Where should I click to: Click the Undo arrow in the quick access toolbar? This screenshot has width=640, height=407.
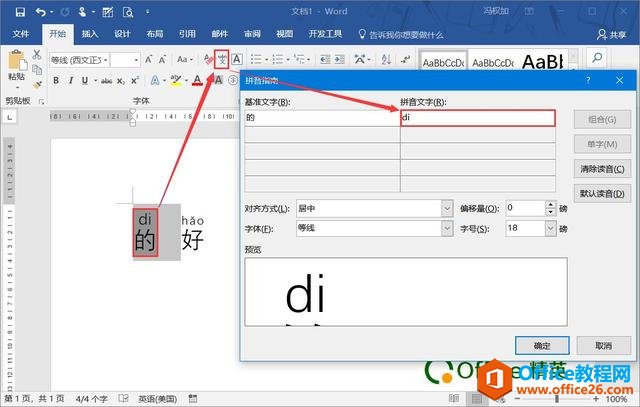click(41, 11)
